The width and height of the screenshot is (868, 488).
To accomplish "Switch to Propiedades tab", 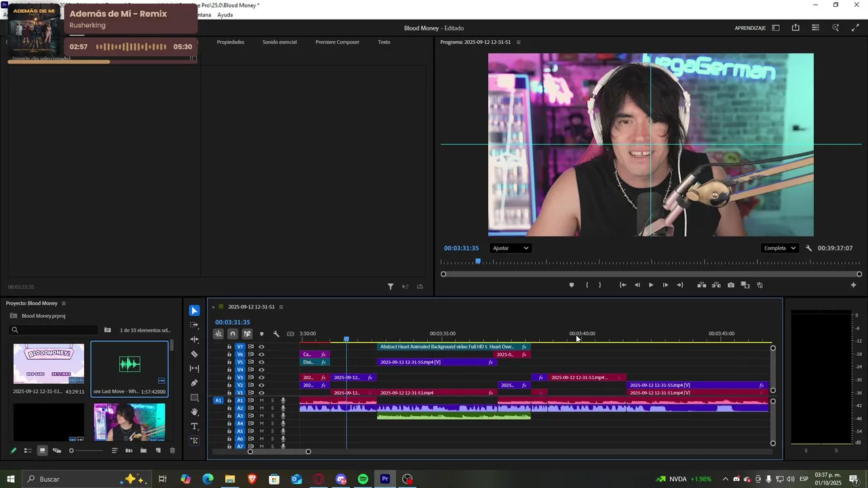I will [x=231, y=42].
